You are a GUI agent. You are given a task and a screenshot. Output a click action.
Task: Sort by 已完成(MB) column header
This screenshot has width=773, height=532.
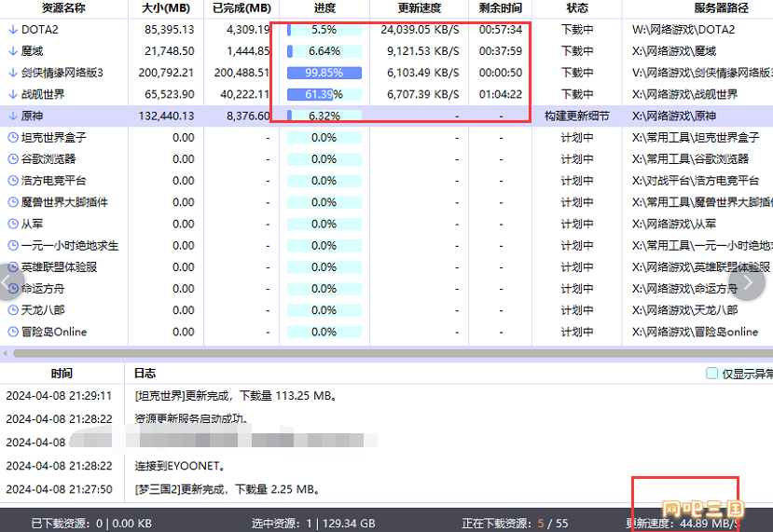[x=242, y=8]
